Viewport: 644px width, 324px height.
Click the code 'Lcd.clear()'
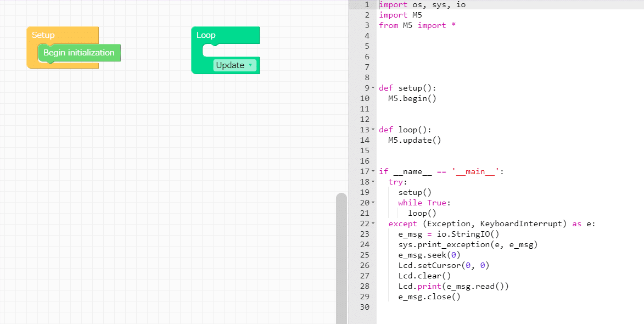point(424,276)
